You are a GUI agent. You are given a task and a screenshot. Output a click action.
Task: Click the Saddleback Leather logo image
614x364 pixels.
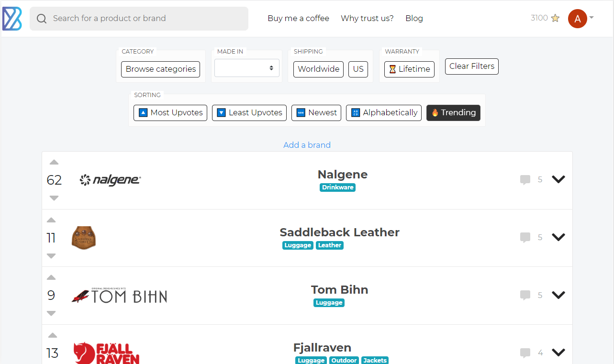[x=84, y=238]
